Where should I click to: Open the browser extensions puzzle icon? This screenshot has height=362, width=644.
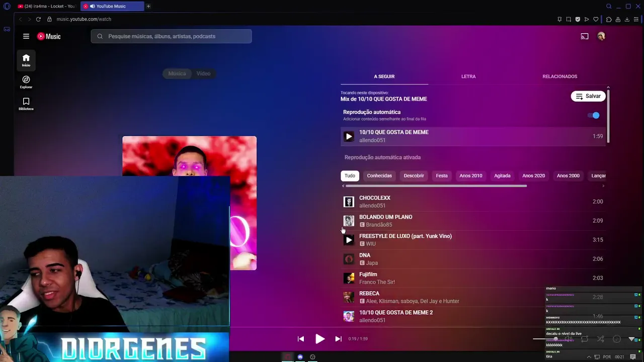pyautogui.click(x=609, y=19)
